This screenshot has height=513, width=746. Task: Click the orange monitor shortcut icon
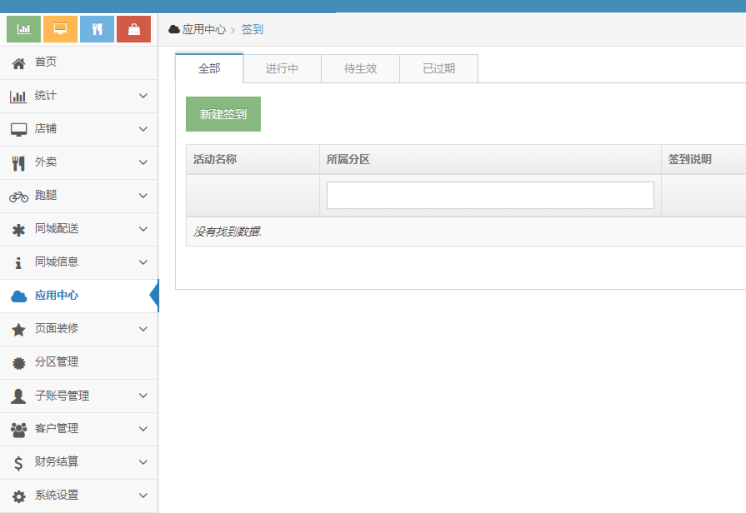pos(60,29)
